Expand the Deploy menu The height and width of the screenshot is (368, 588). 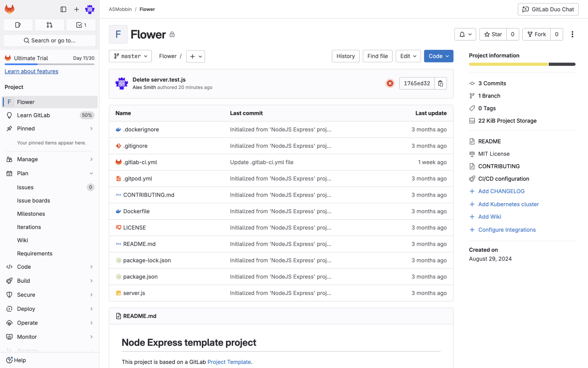[x=50, y=309]
